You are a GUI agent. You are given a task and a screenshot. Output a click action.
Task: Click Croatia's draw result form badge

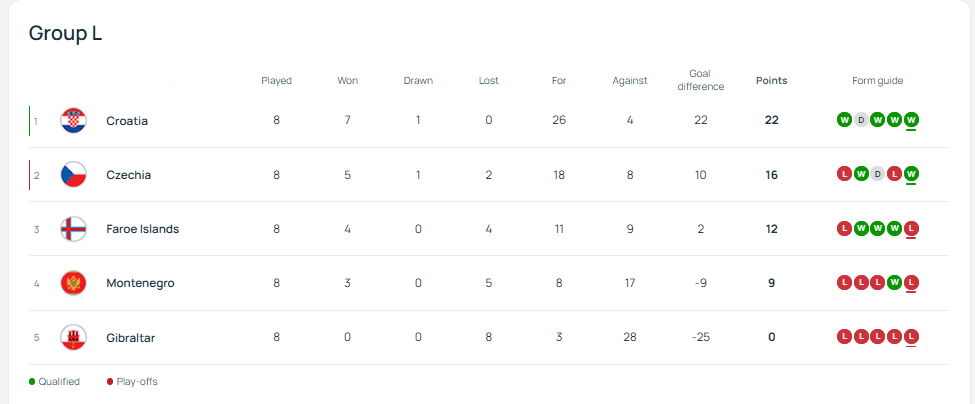click(861, 120)
